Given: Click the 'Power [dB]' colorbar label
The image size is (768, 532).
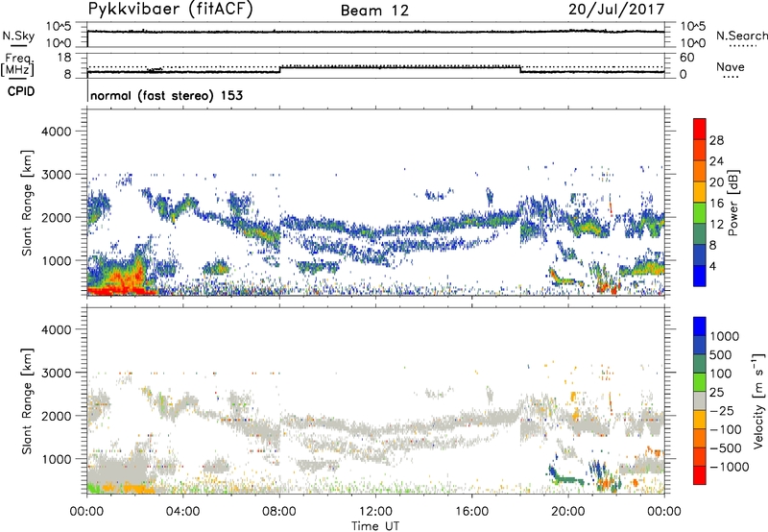Looking at the screenshot, I should [732, 203].
